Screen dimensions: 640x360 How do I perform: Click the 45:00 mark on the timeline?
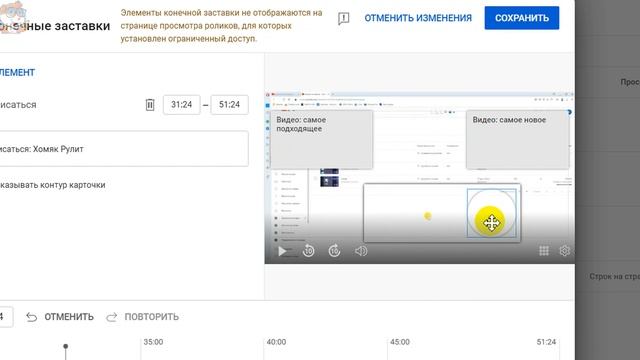pyautogui.click(x=400, y=342)
